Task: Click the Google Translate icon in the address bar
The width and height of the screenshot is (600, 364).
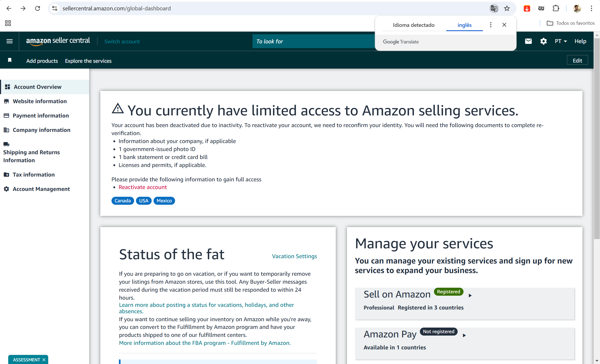Action: tap(494, 9)
